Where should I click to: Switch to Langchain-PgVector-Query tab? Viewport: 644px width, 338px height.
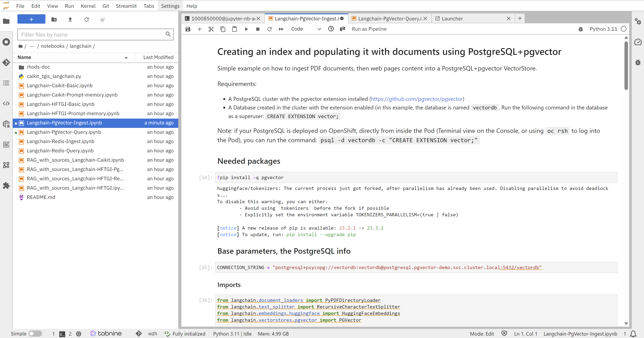tap(389, 18)
